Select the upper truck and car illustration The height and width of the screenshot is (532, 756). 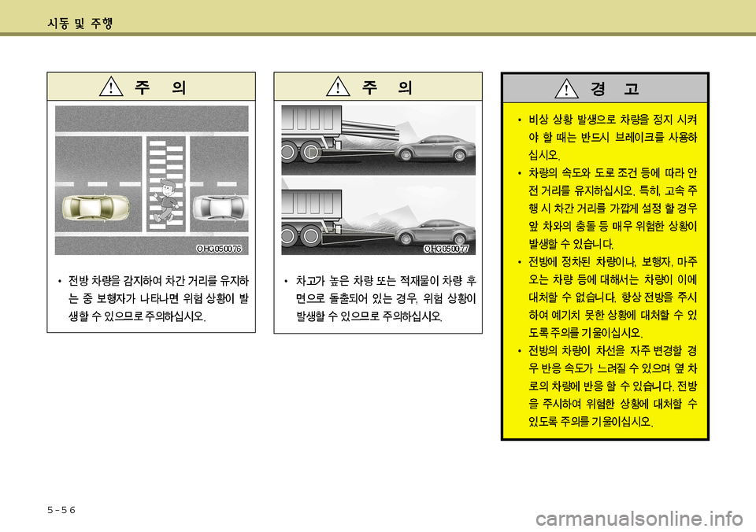(379, 140)
